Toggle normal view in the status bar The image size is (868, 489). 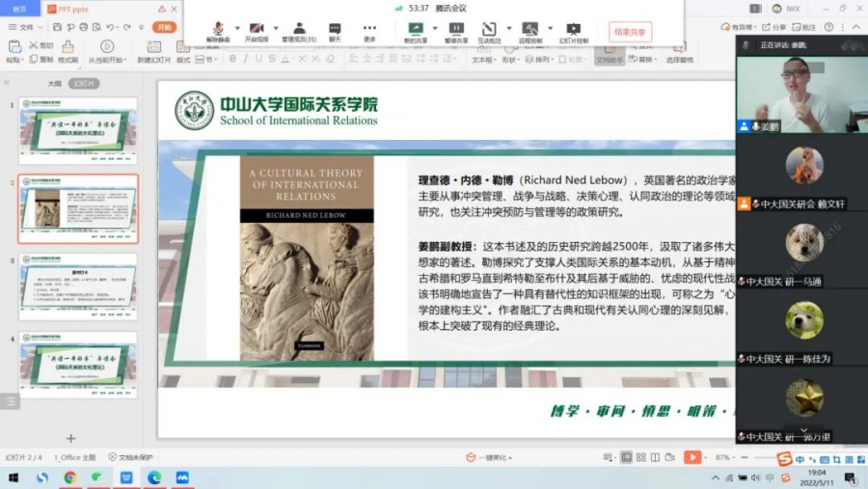(627, 457)
